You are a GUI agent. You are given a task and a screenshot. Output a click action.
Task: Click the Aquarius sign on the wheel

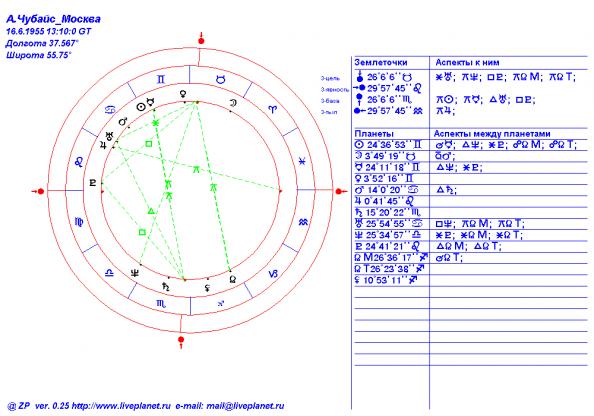(303, 222)
